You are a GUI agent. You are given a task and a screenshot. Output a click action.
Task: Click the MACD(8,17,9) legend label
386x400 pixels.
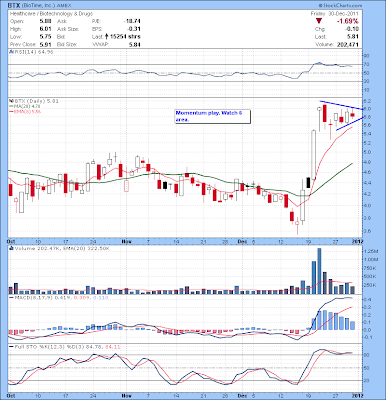pos(33,297)
